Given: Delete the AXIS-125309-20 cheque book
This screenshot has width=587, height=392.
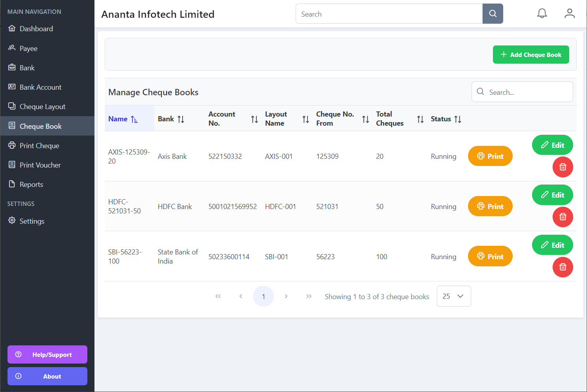Looking at the screenshot, I should pyautogui.click(x=563, y=167).
